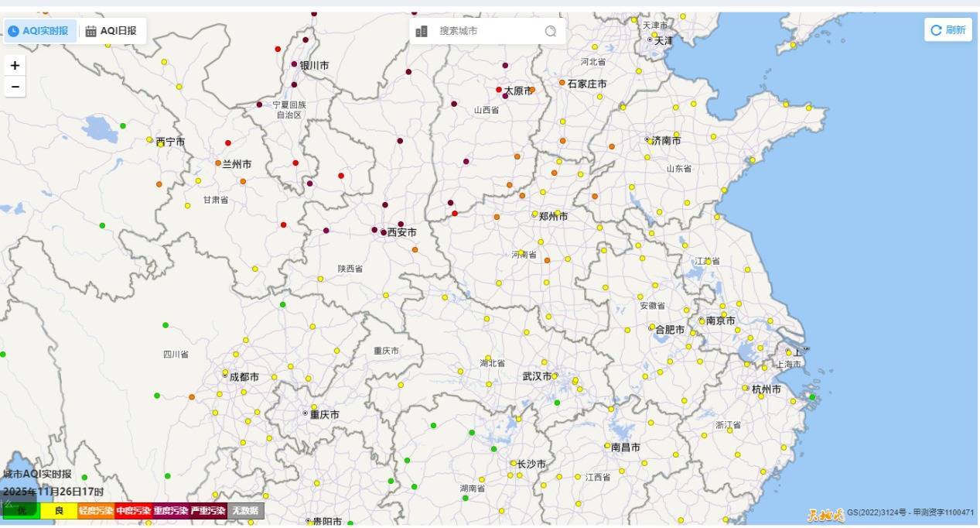Image resolution: width=980 pixels, height=528 pixels.
Task: Select the dark maroon 严重污染 legend swatch
Action: coord(209,511)
